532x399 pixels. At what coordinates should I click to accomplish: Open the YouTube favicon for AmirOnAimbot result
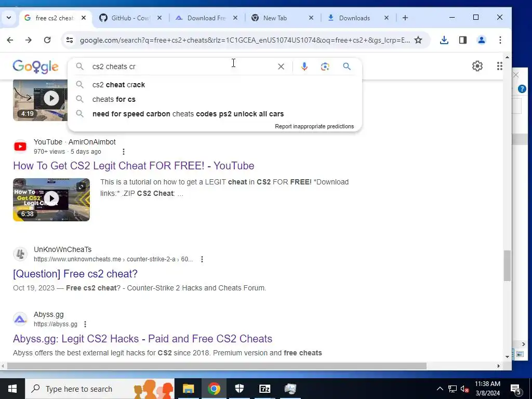[x=20, y=147]
